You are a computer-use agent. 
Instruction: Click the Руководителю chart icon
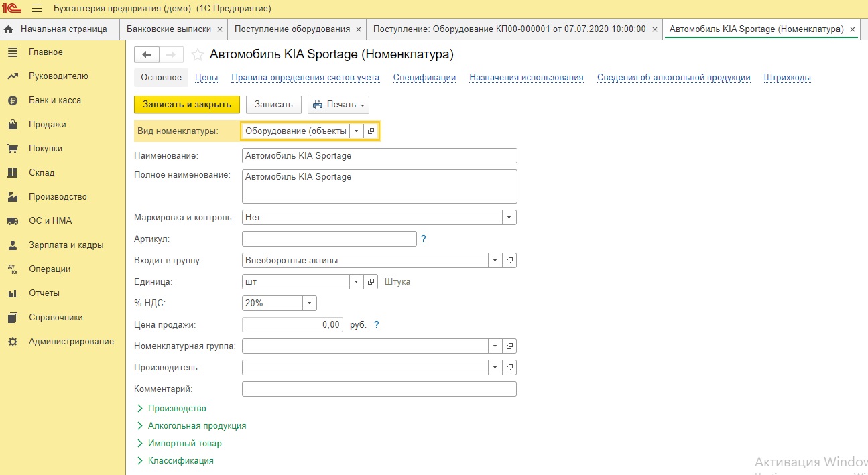click(12, 76)
